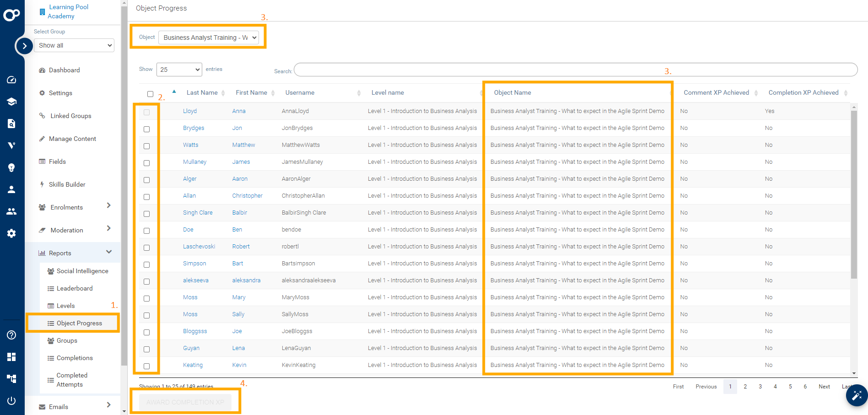
Task: Click the graduation cap icon in left rail
Action: click(11, 102)
